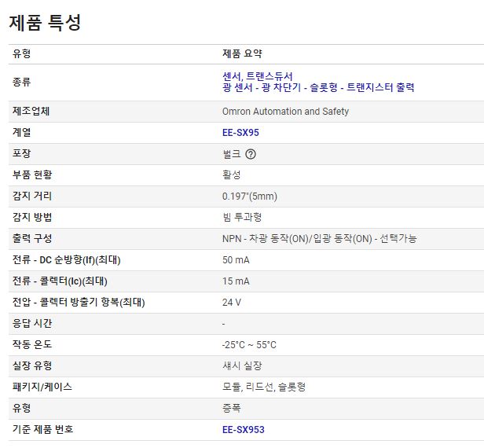Open the 센서, 트랜스듀서 category link

(x=258, y=76)
